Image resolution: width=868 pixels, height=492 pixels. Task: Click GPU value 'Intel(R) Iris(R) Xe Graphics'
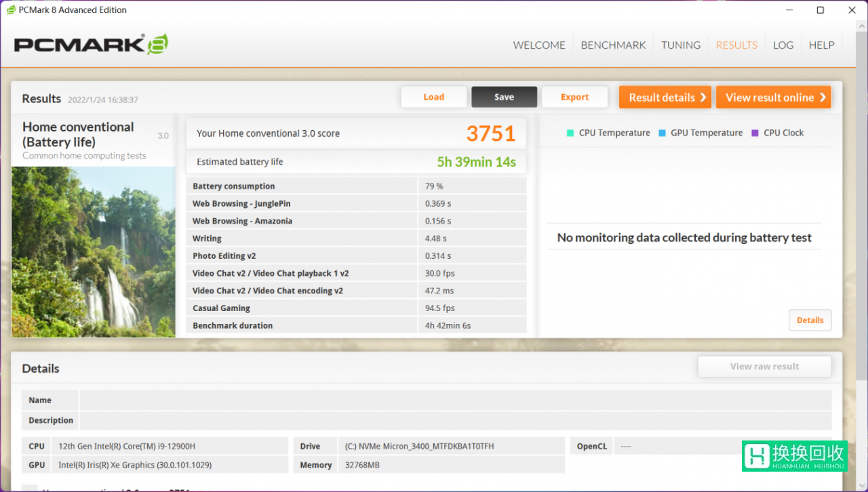click(135, 465)
